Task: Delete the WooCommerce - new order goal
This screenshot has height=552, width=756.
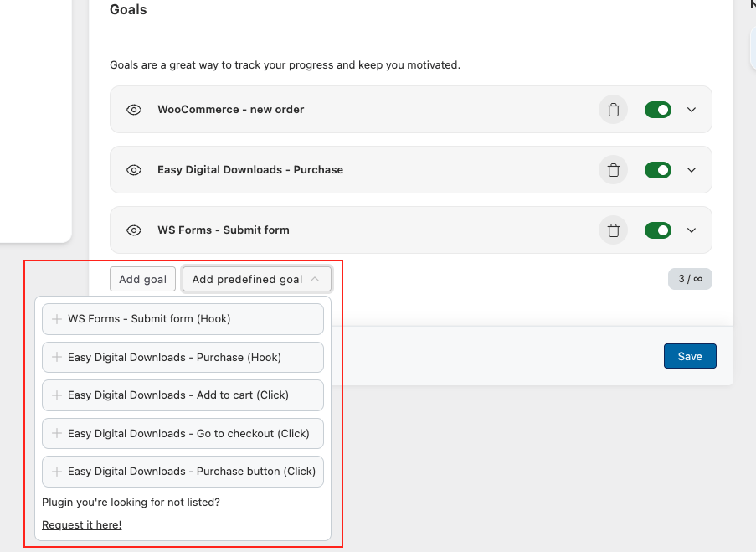Action: click(x=614, y=110)
